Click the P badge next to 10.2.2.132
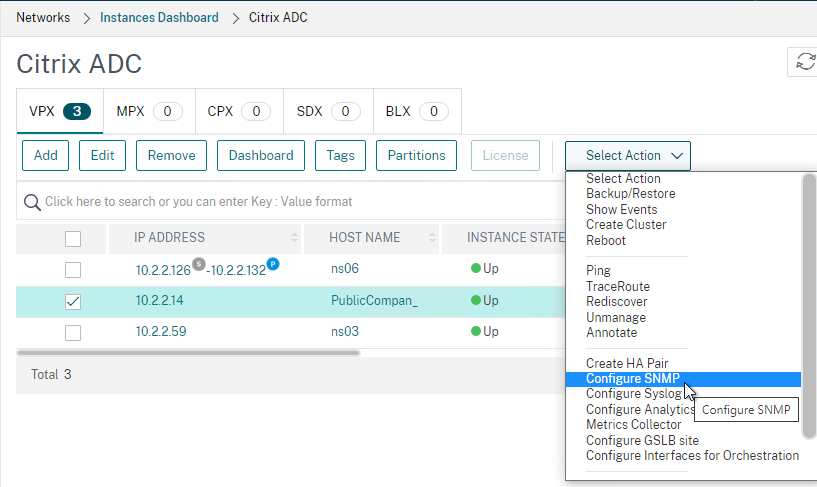The height and width of the screenshot is (487, 817). pyautogui.click(x=273, y=264)
